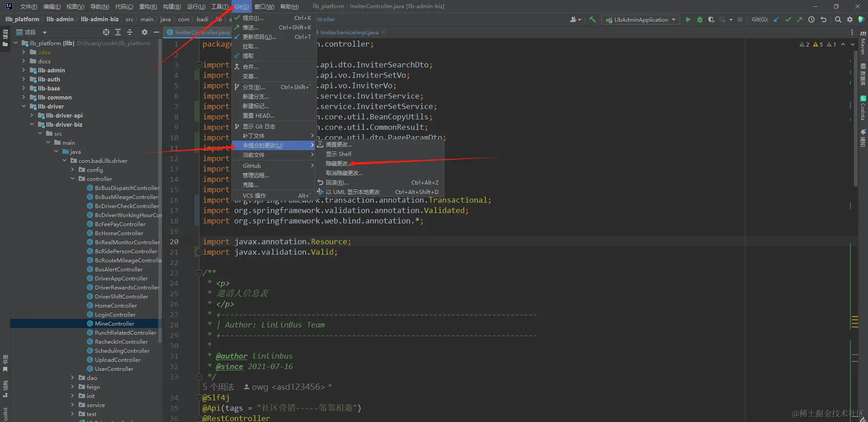Screen dimensions: 868x422
Task: Hide the Project panel with the minus icon
Action: click(156, 32)
